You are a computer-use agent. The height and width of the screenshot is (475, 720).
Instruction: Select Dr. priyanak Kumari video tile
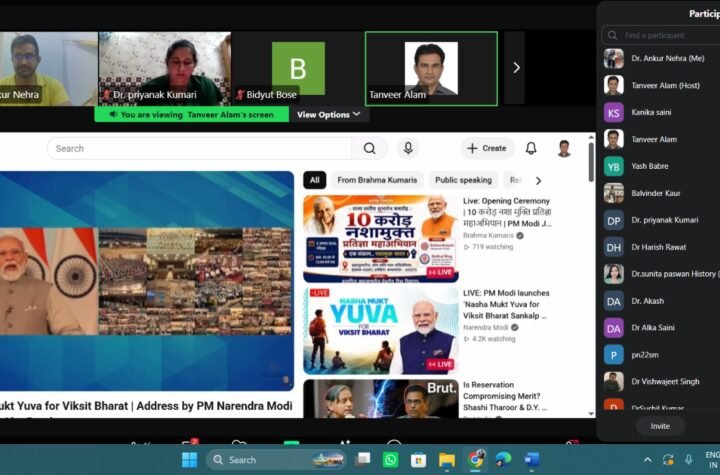click(165, 69)
